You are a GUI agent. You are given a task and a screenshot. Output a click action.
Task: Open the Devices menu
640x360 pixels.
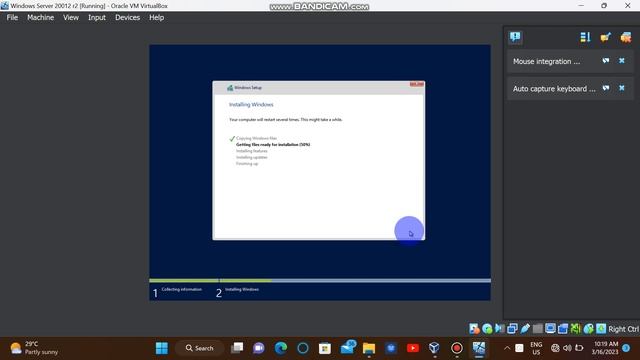[127, 18]
